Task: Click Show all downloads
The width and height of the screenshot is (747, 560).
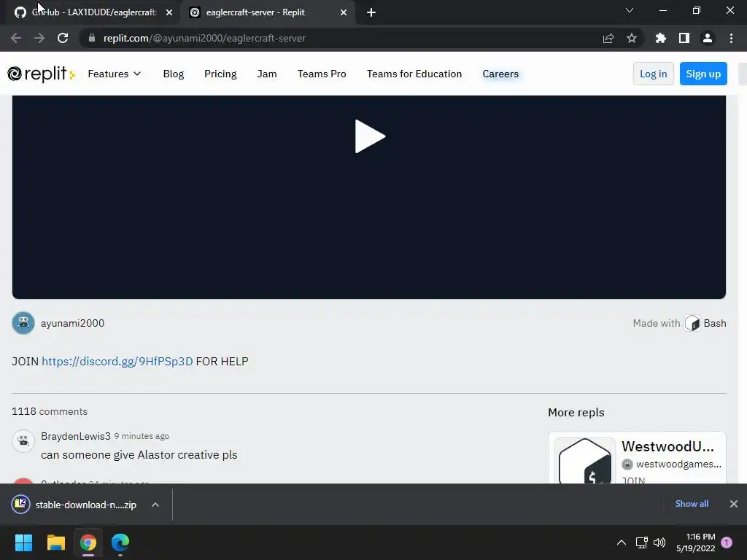Action: coord(692,504)
